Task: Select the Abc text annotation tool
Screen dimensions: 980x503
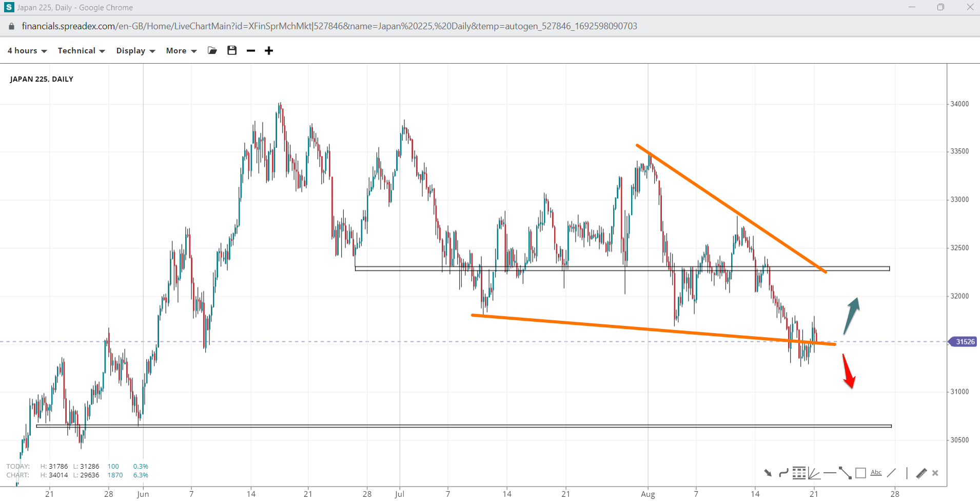Action: 876,473
